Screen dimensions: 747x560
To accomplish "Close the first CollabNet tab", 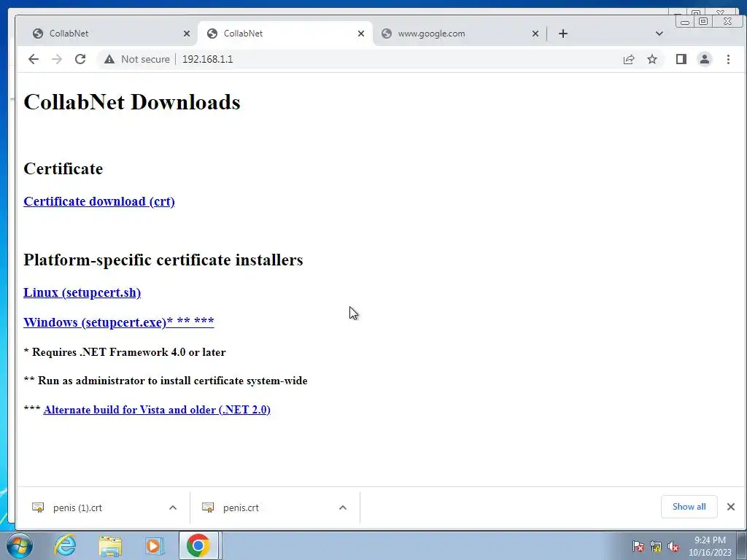I will point(187,34).
